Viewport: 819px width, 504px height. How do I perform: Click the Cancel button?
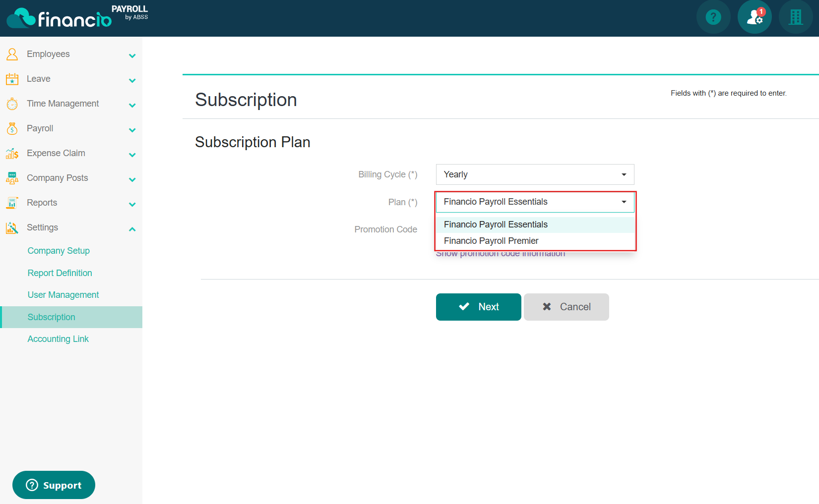(x=566, y=307)
